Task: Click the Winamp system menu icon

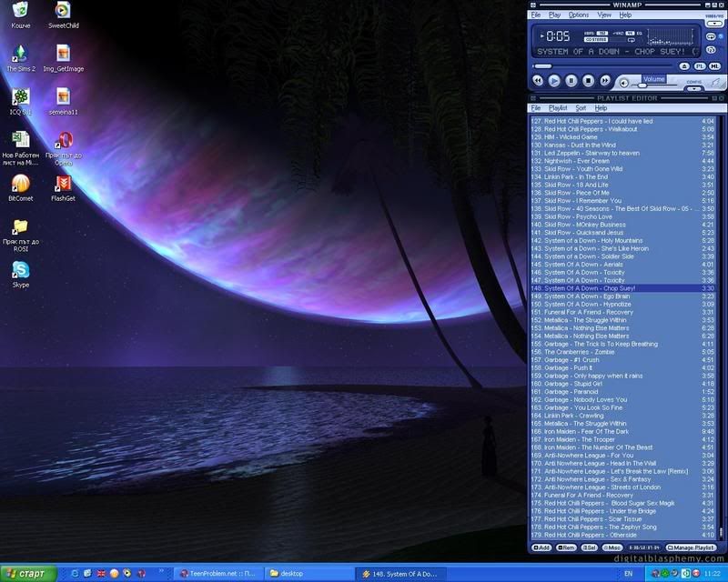Action: (533, 5)
